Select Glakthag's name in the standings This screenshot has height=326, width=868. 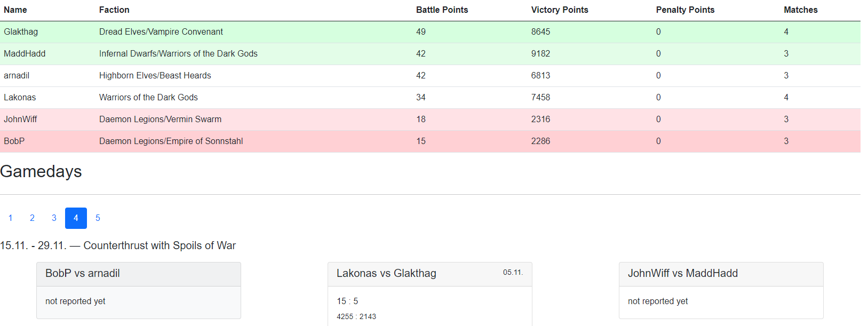(x=21, y=31)
